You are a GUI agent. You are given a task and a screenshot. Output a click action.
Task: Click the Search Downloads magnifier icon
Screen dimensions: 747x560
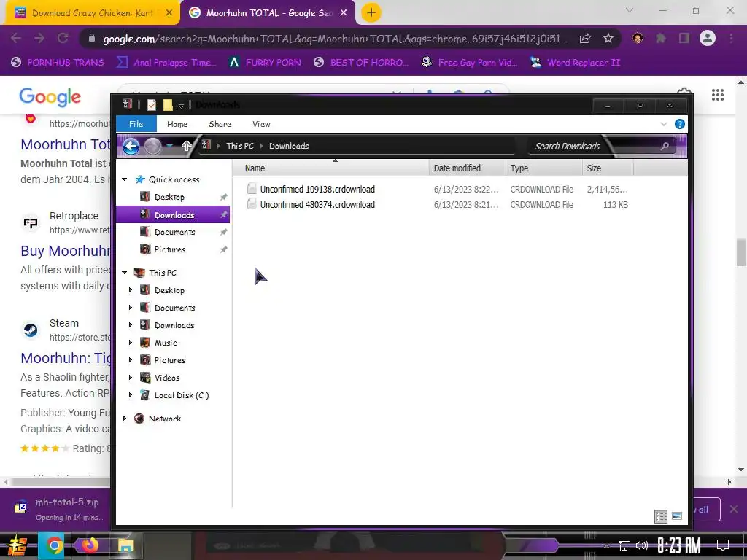(665, 146)
